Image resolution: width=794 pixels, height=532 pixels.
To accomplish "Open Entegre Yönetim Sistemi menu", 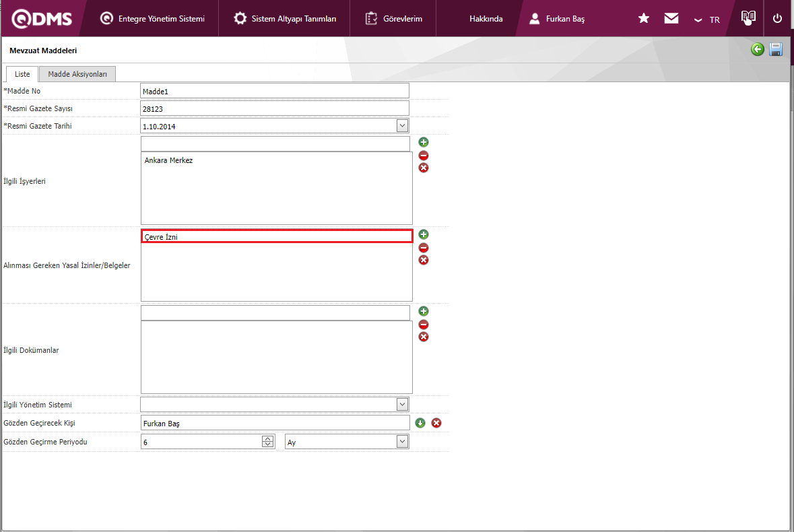I will tap(152, 19).
